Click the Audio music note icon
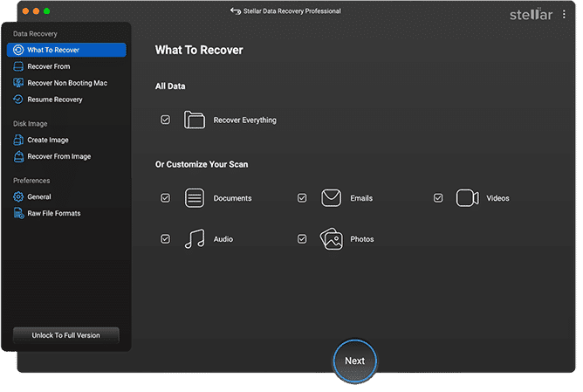The width and height of the screenshot is (583, 392). click(194, 239)
